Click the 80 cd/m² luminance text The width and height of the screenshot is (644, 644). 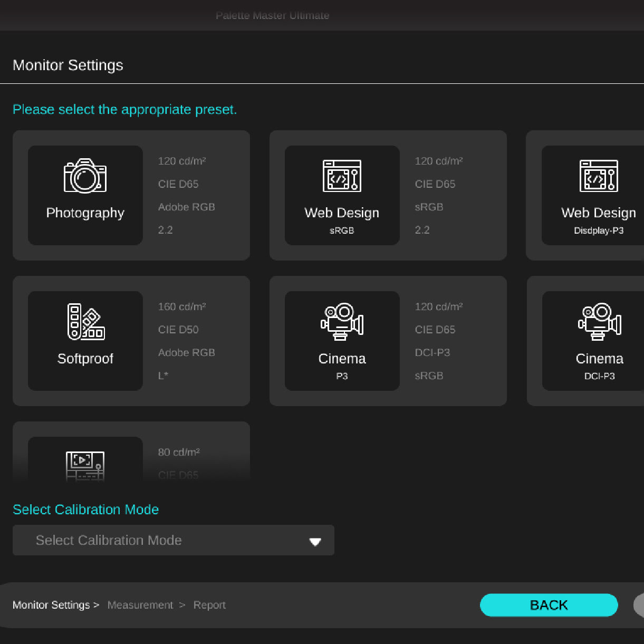pyautogui.click(x=179, y=452)
